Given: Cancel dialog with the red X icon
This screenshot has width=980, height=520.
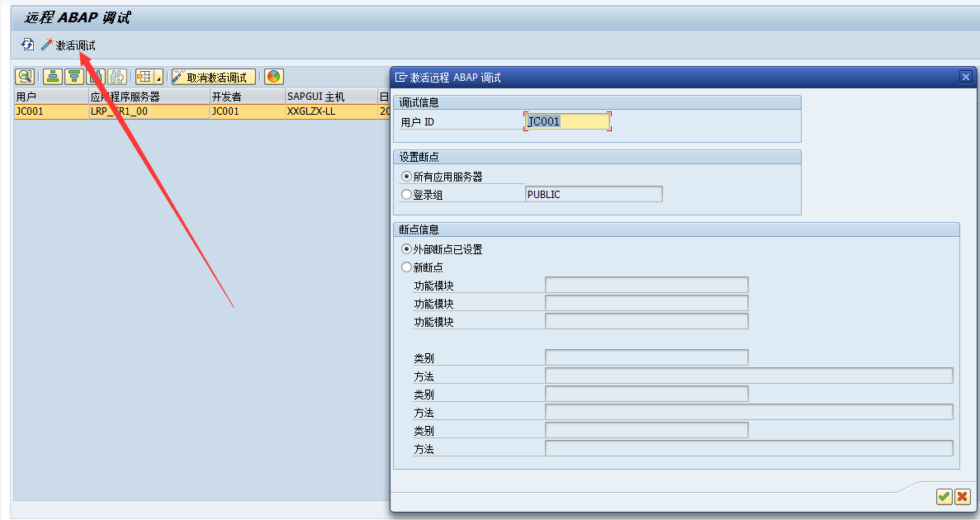Looking at the screenshot, I should 962,496.
